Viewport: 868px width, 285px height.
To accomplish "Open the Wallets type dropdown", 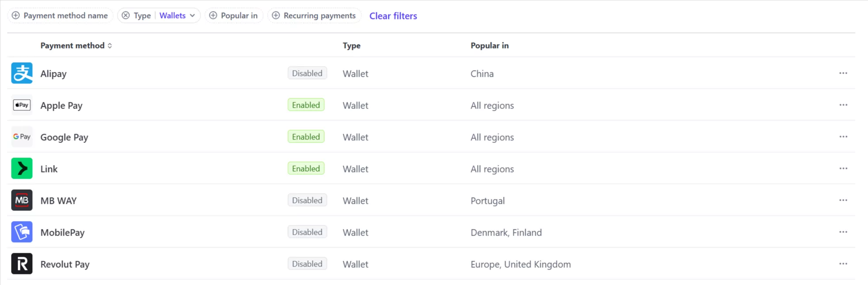I will click(177, 15).
